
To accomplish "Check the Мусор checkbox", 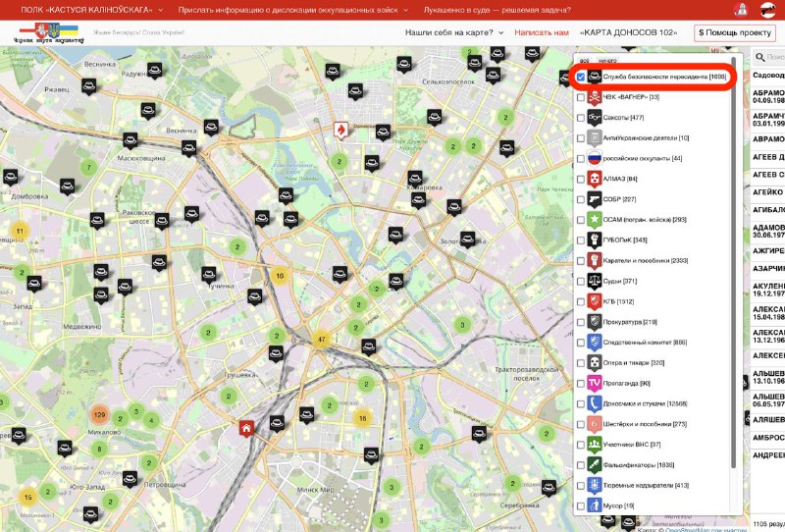I will click(x=581, y=505).
